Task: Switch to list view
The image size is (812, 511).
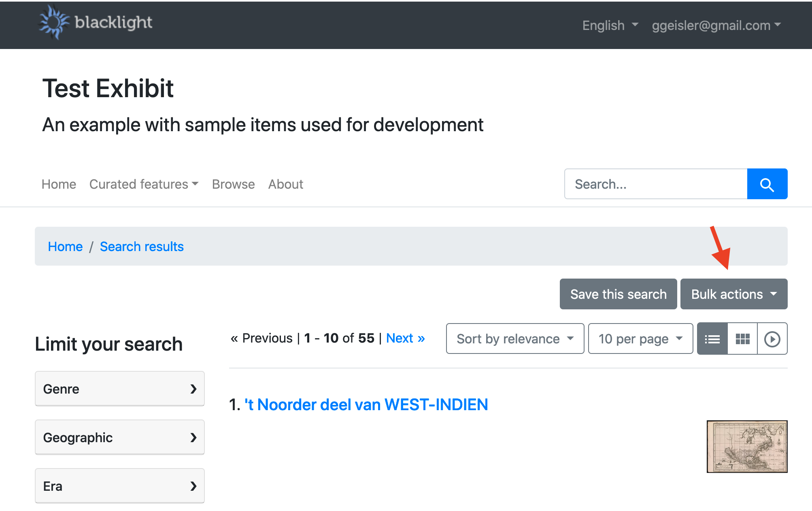Action: 712,339
